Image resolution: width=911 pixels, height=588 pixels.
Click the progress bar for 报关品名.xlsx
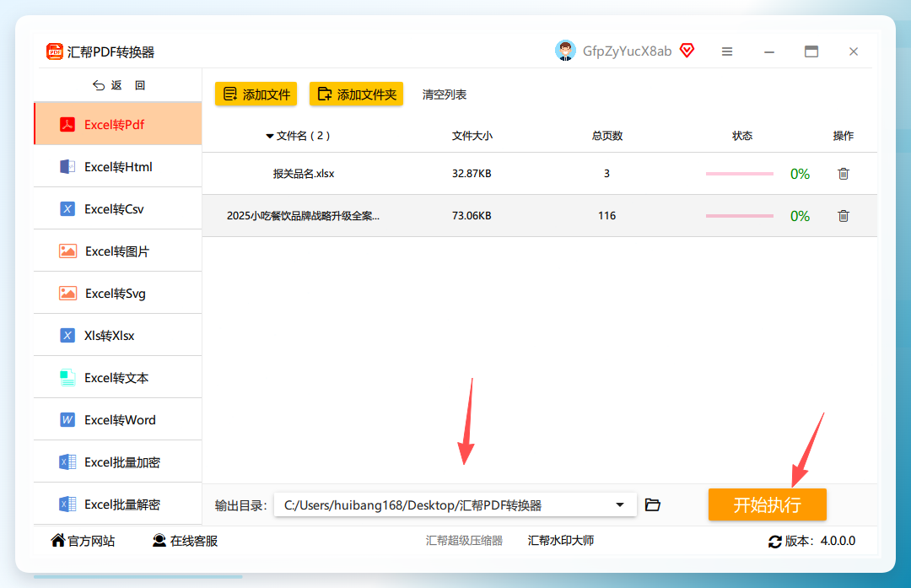740,174
